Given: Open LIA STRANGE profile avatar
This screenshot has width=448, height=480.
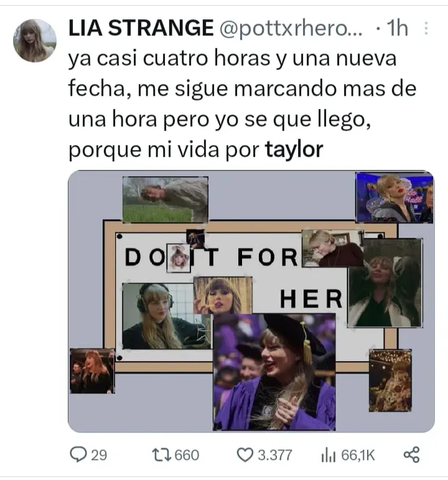Looking at the screenshot, I should (35, 40).
